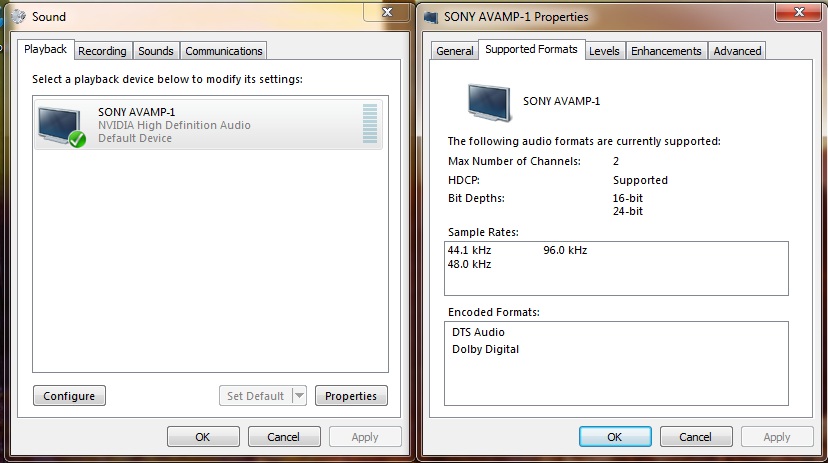Screen dimensions: 828x463
Task: Open the Set Default dropdown arrow
Action: pyautogui.click(x=299, y=396)
